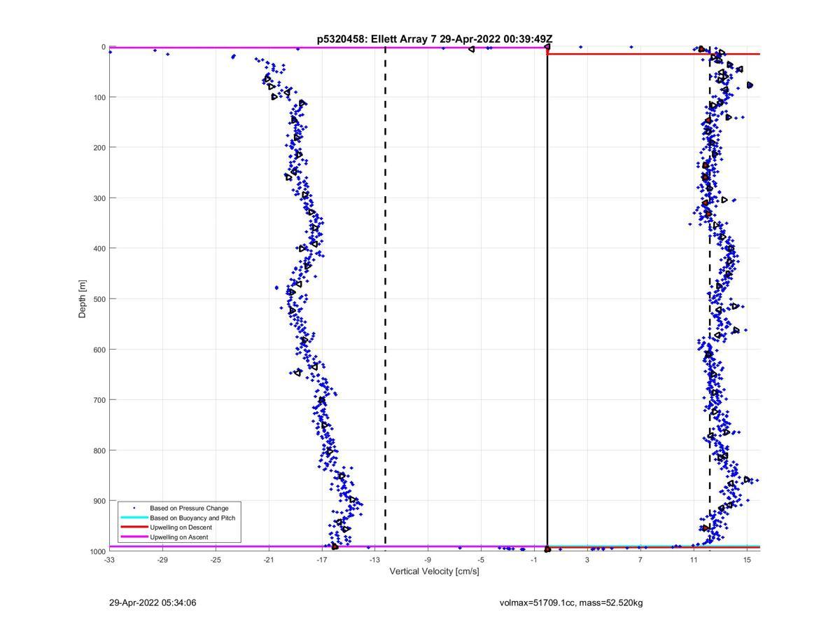Click the solid black vertical line in the plot
Image resolution: width=840 pixels, height=620 pixels.
tap(547, 299)
